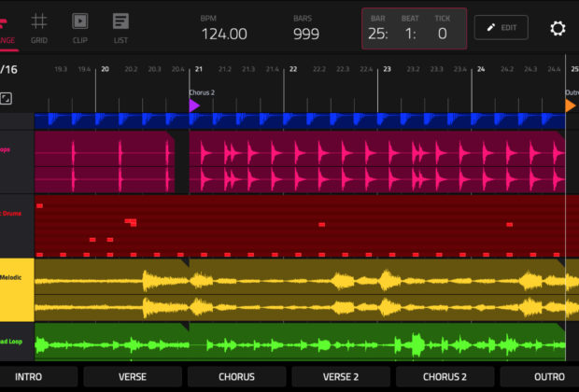
Task: Select the Melodic track header
Action: click(17, 289)
